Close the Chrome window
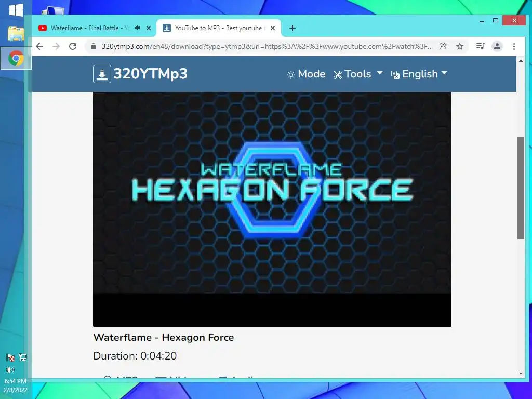Image resolution: width=532 pixels, height=399 pixels. (514, 21)
